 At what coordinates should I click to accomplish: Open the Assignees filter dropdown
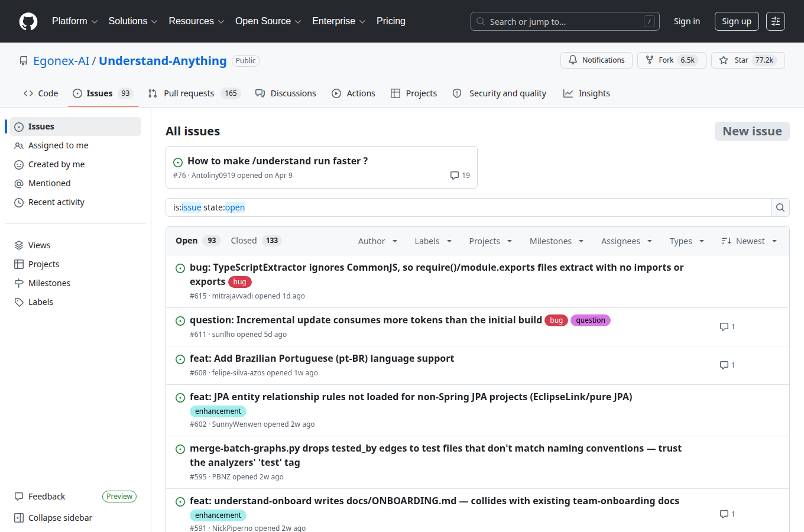tap(627, 241)
